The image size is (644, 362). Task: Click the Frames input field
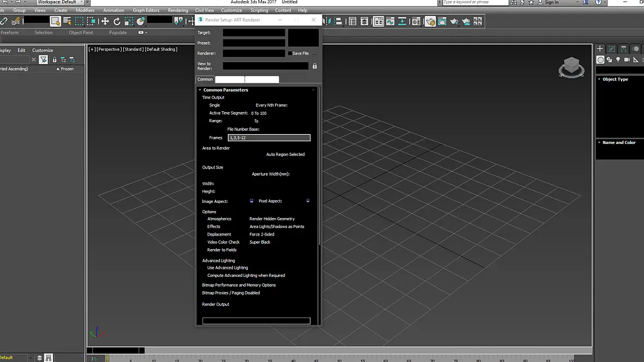tap(269, 137)
